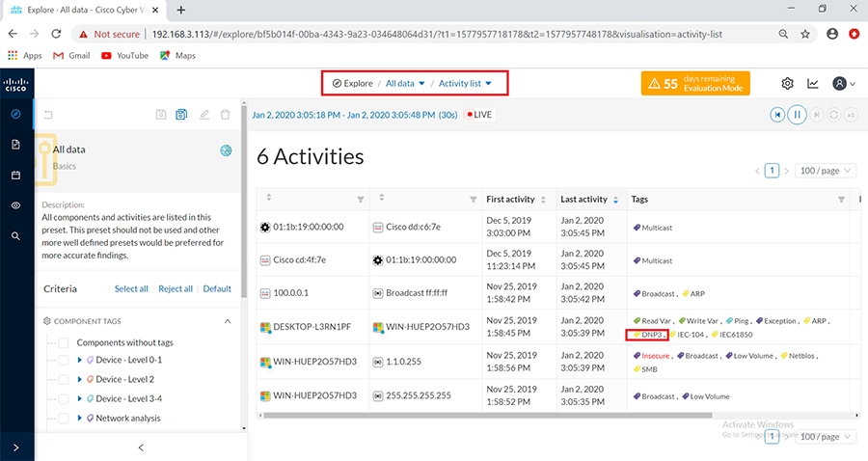Click the save preset icon

tap(161, 115)
